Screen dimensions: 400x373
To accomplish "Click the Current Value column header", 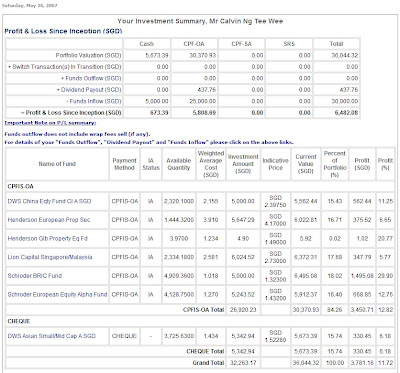I will click(306, 164).
